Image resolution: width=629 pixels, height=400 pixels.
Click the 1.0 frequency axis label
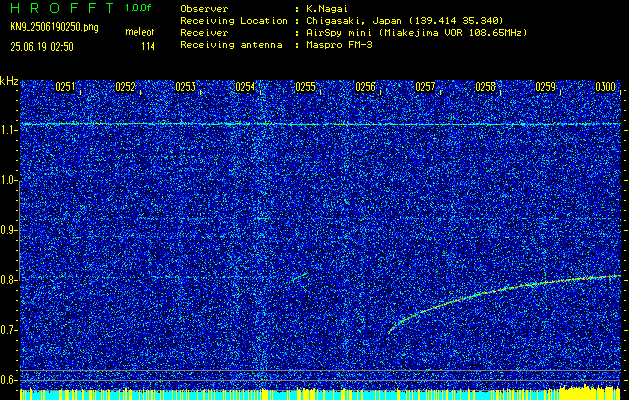(10, 180)
